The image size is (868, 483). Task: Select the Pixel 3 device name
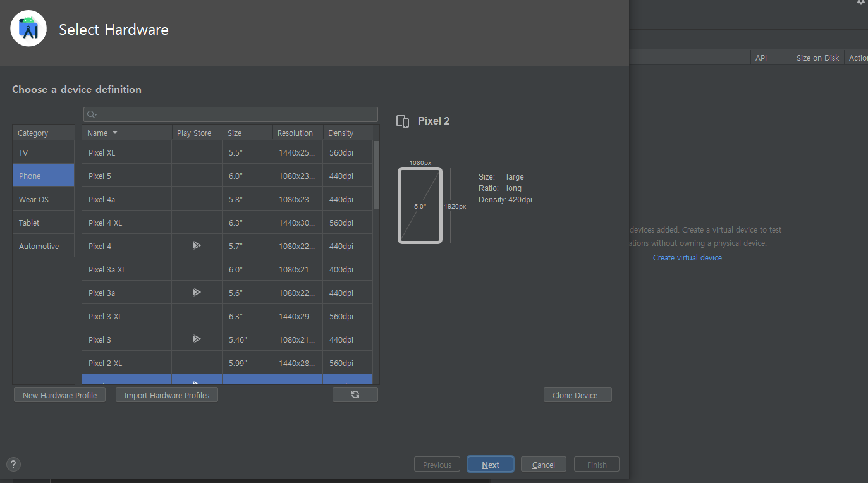(x=100, y=339)
